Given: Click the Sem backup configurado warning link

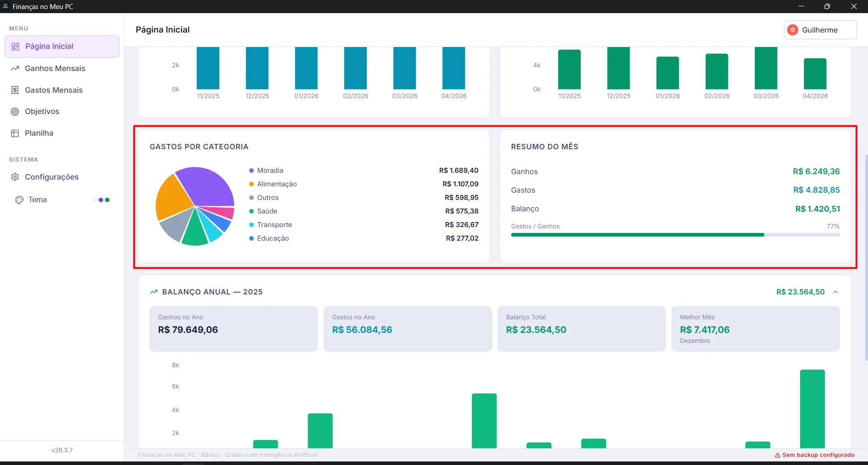Looking at the screenshot, I should click(818, 455).
